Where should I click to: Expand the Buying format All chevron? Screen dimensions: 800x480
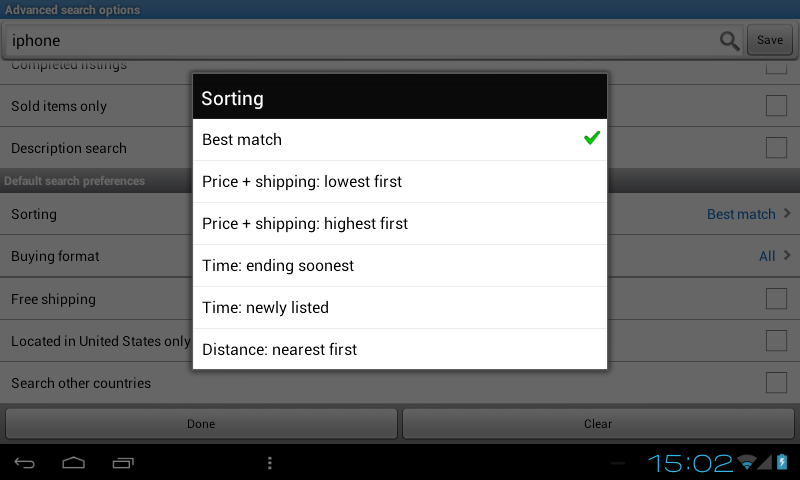[x=787, y=256]
